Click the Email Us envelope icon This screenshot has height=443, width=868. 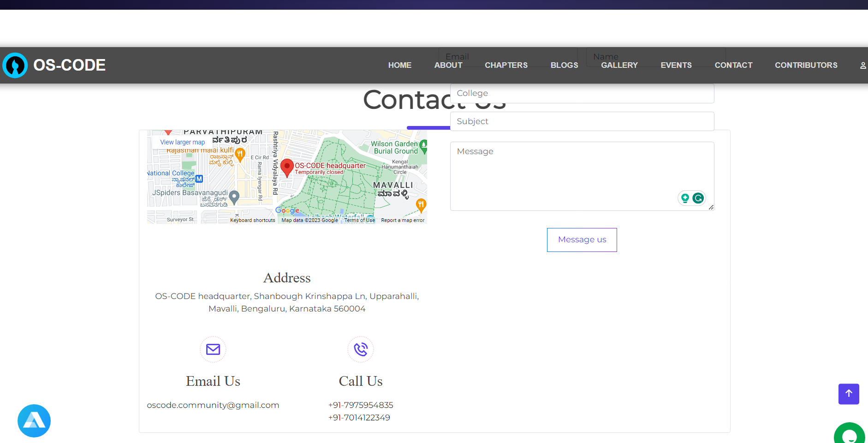click(213, 349)
